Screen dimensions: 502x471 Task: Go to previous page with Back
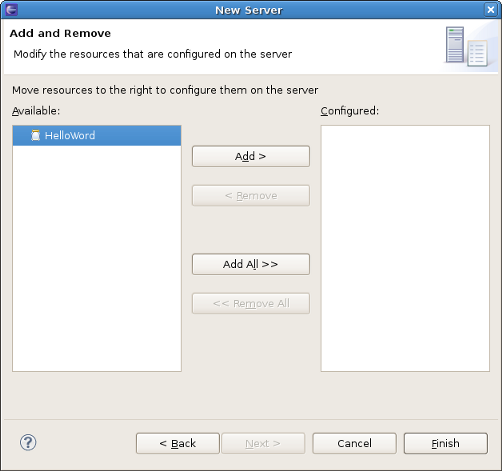[x=178, y=443]
